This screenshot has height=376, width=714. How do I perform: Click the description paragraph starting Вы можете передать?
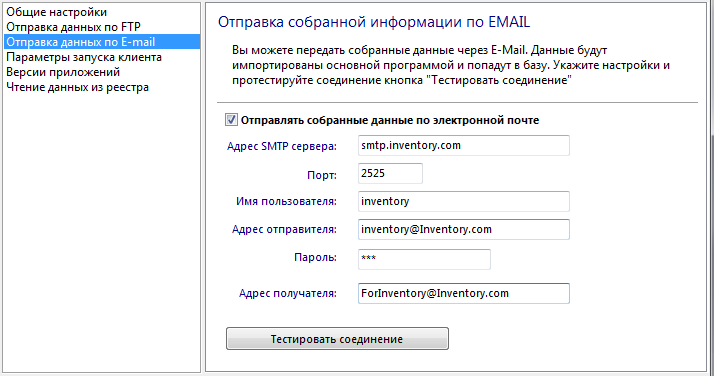tap(451, 65)
